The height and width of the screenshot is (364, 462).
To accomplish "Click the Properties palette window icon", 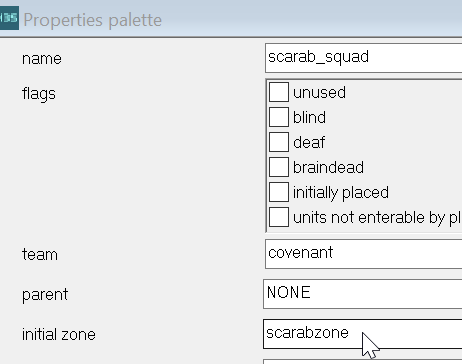I will pyautogui.click(x=9, y=18).
